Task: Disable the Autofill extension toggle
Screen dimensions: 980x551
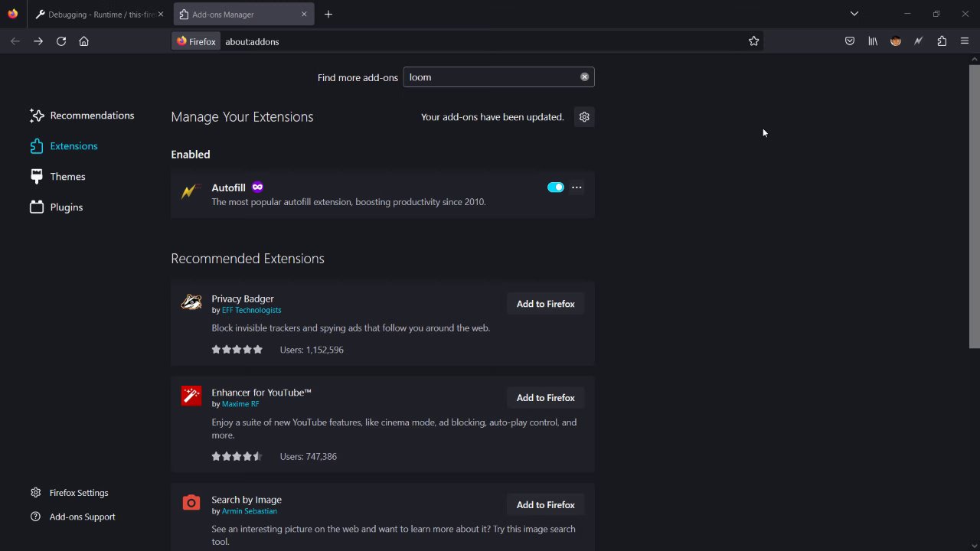Action: [x=556, y=187]
